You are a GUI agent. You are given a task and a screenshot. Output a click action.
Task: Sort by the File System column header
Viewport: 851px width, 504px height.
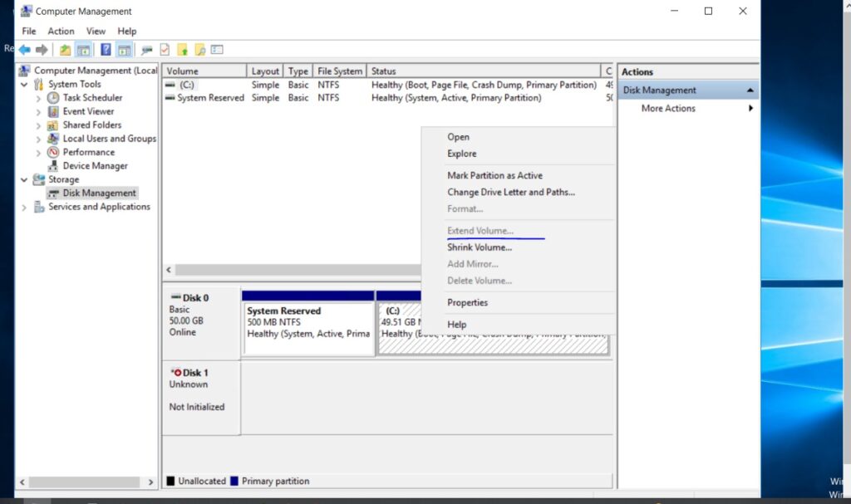[x=340, y=71]
